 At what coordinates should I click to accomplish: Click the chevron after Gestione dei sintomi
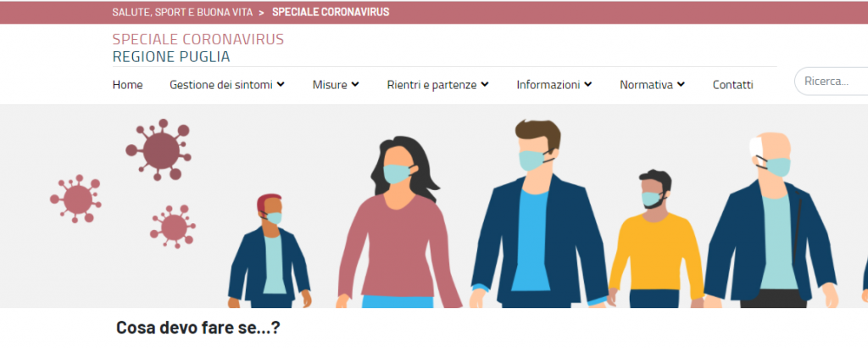tap(281, 85)
